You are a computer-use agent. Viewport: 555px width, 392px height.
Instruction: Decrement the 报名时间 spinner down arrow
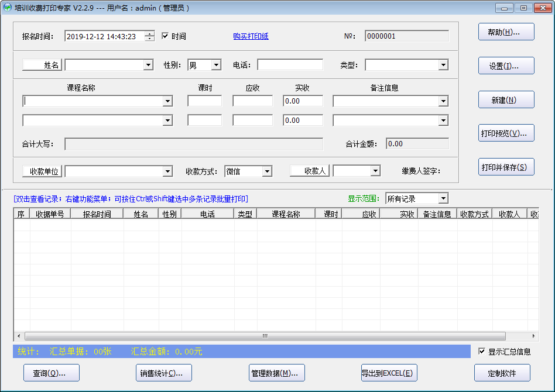tap(150, 38)
